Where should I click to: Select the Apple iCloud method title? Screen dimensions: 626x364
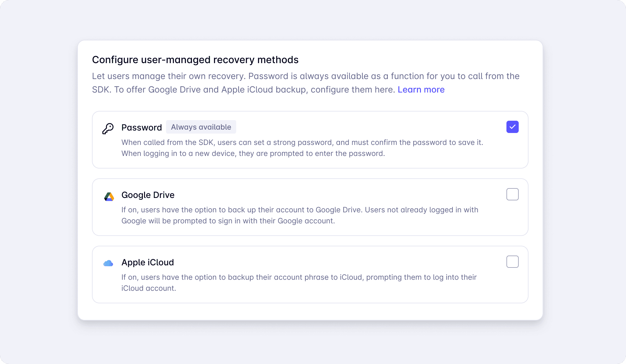coord(147,262)
